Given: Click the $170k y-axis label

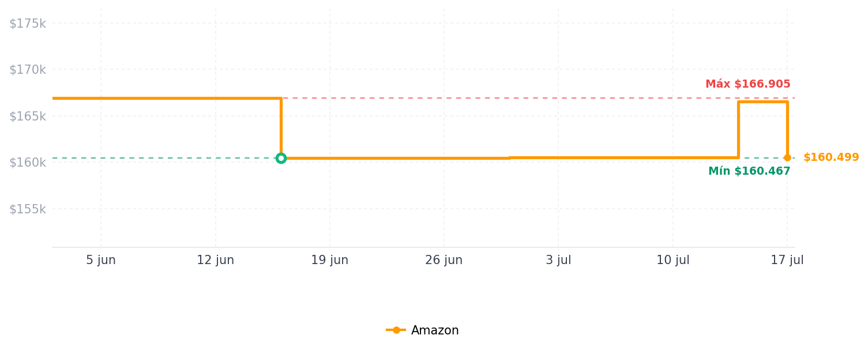Looking at the screenshot, I should point(27,70).
